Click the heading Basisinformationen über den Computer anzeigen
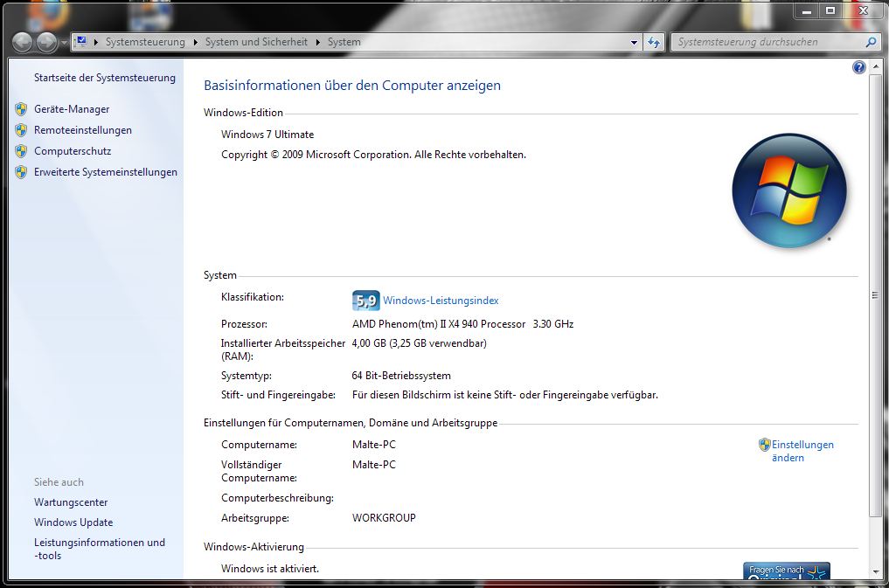 352,86
